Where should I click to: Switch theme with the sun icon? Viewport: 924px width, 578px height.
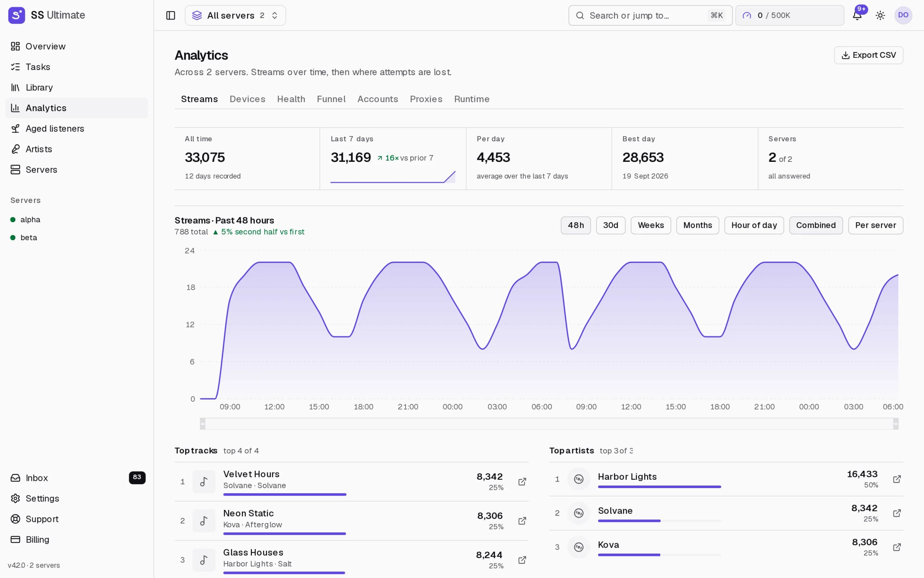pos(880,15)
